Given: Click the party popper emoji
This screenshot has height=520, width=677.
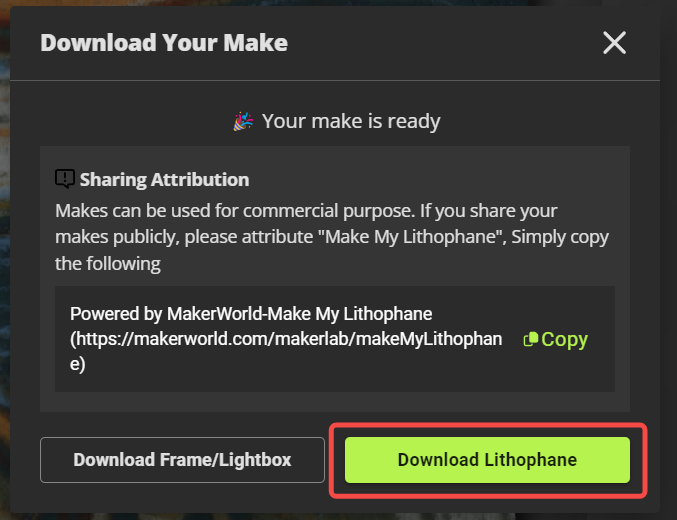Looking at the screenshot, I should pyautogui.click(x=243, y=121).
